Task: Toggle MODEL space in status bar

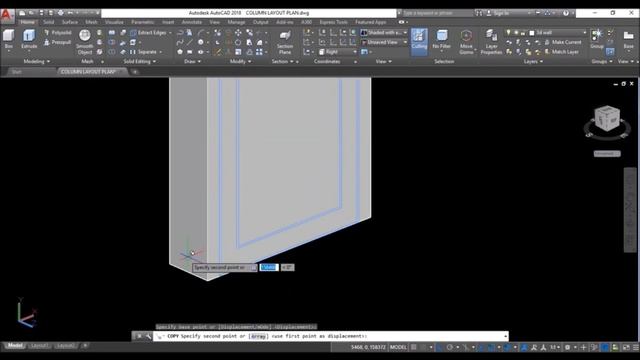Action: point(398,347)
